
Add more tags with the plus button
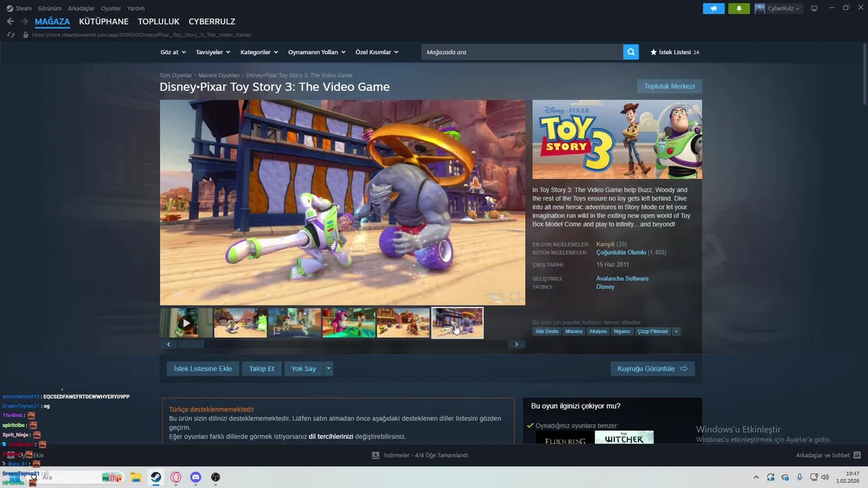tap(676, 331)
